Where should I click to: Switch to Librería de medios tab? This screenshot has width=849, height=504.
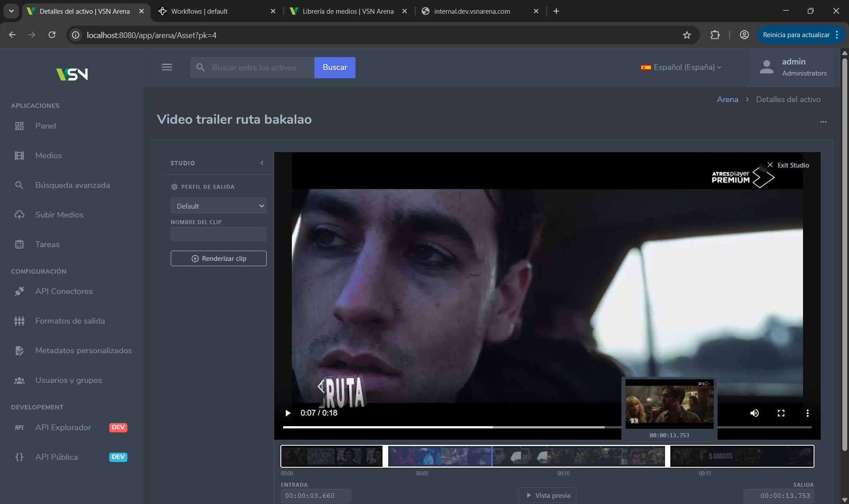[348, 11]
